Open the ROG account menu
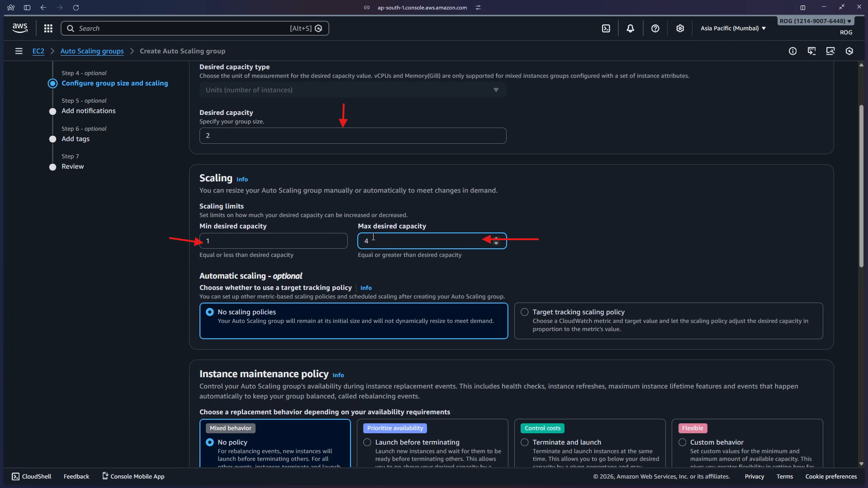The height and width of the screenshot is (488, 868). (x=814, y=21)
